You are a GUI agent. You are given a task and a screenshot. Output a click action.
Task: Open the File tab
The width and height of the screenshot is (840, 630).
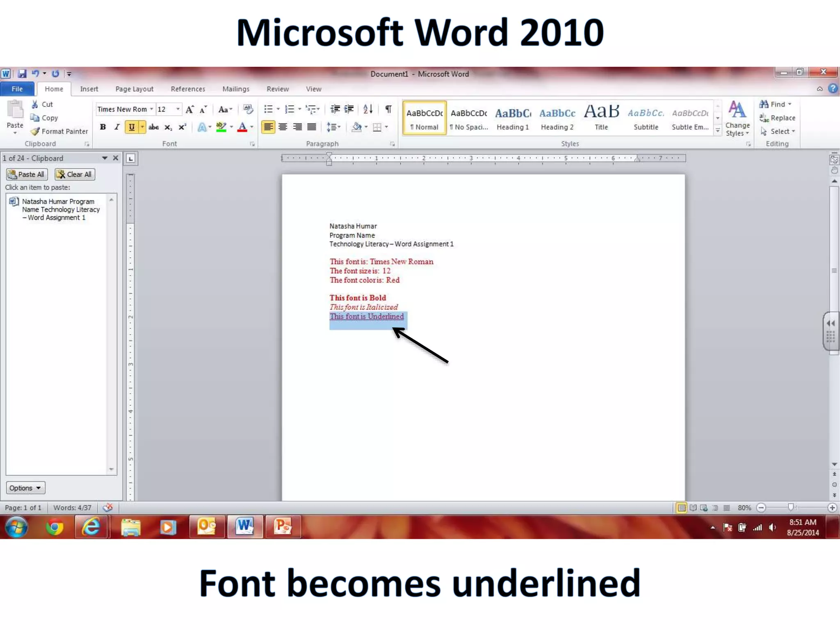coord(17,89)
